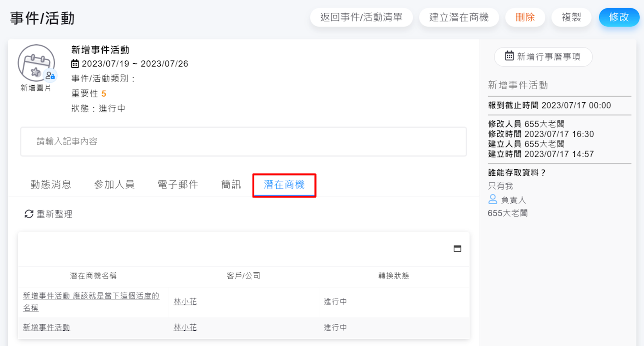Select the 簡訊 tab
The width and height of the screenshot is (644, 346).
click(x=231, y=184)
